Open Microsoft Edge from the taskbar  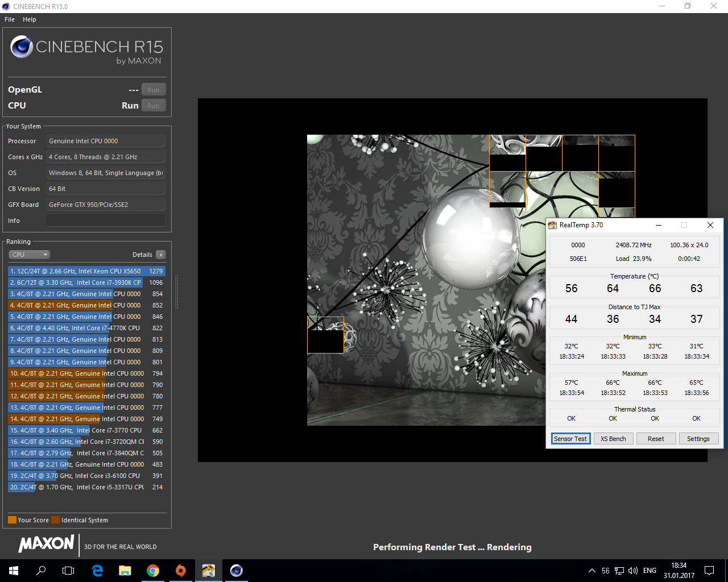point(97,571)
